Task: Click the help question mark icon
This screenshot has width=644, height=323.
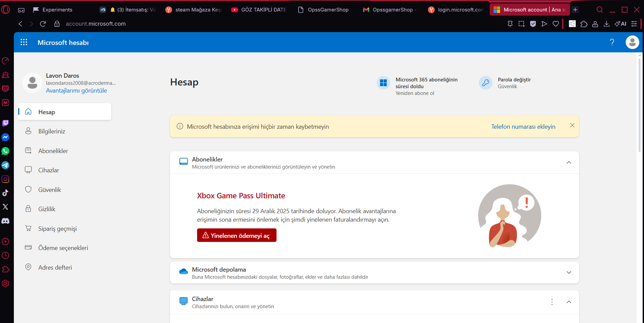Action: pyautogui.click(x=612, y=42)
